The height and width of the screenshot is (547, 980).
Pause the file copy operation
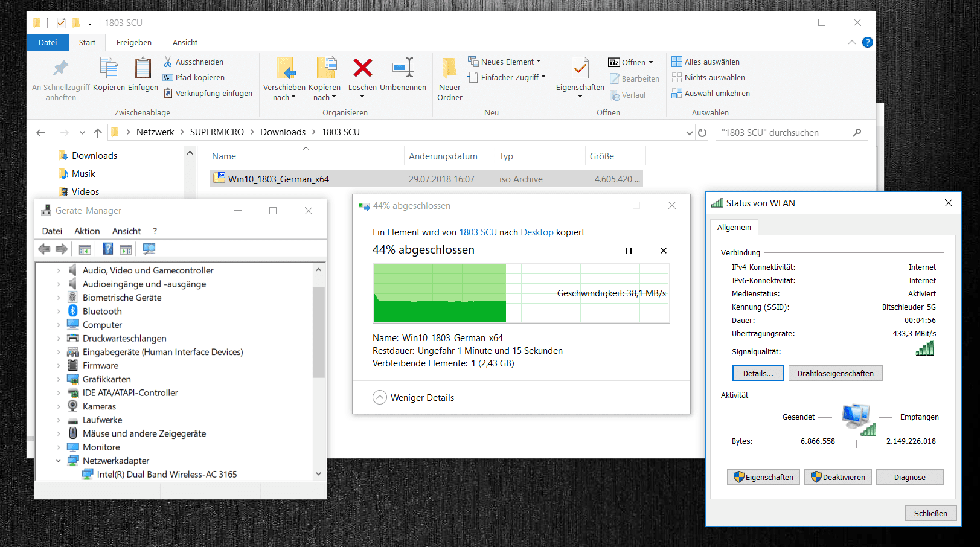coord(629,251)
